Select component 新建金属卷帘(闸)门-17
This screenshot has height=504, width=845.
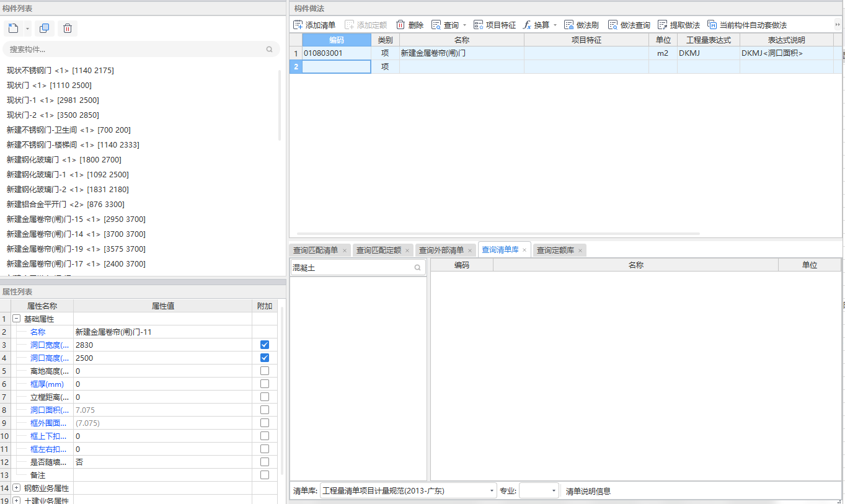[76, 264]
